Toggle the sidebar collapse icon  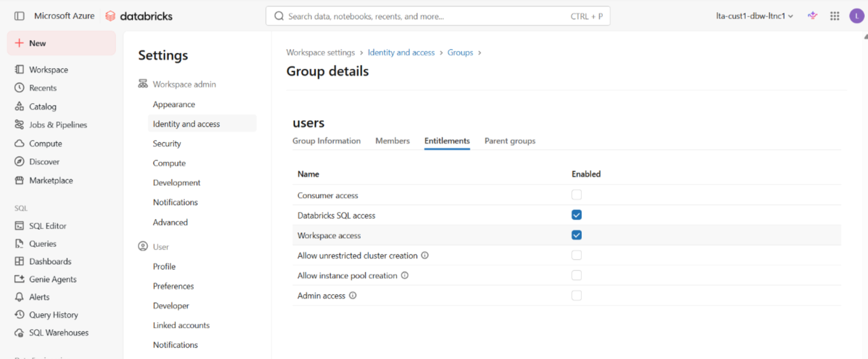pyautogui.click(x=19, y=16)
